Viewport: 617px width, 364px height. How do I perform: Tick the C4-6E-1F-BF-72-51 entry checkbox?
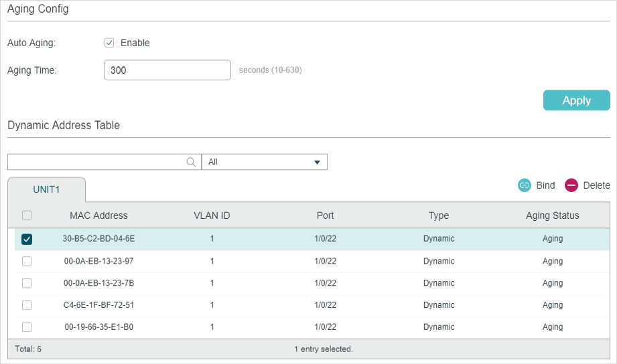click(x=27, y=305)
